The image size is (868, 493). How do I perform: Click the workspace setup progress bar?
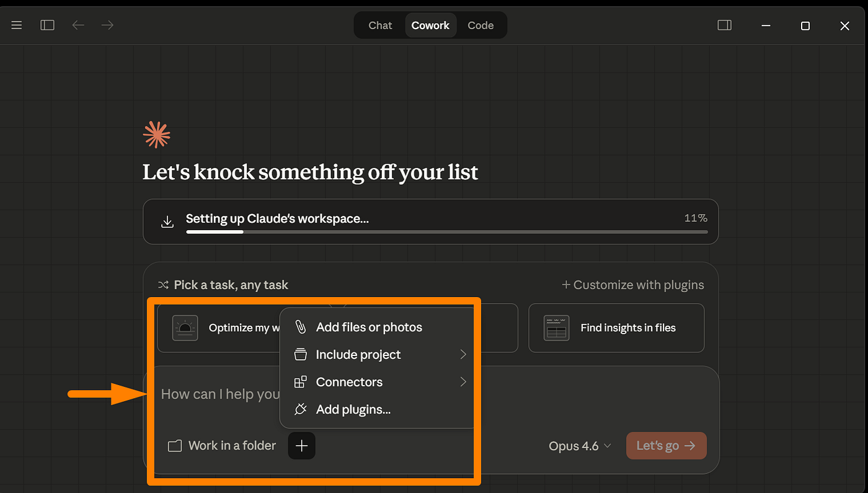446,232
